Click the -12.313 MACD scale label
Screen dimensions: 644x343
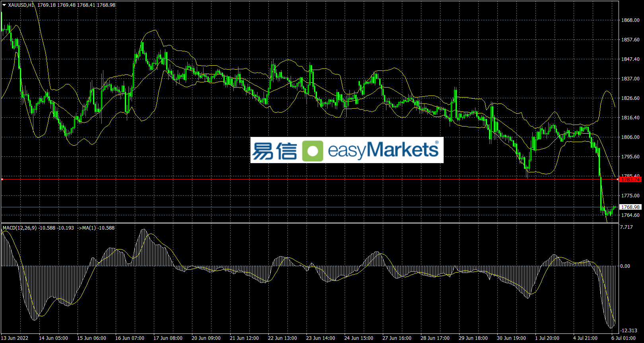[x=629, y=331]
